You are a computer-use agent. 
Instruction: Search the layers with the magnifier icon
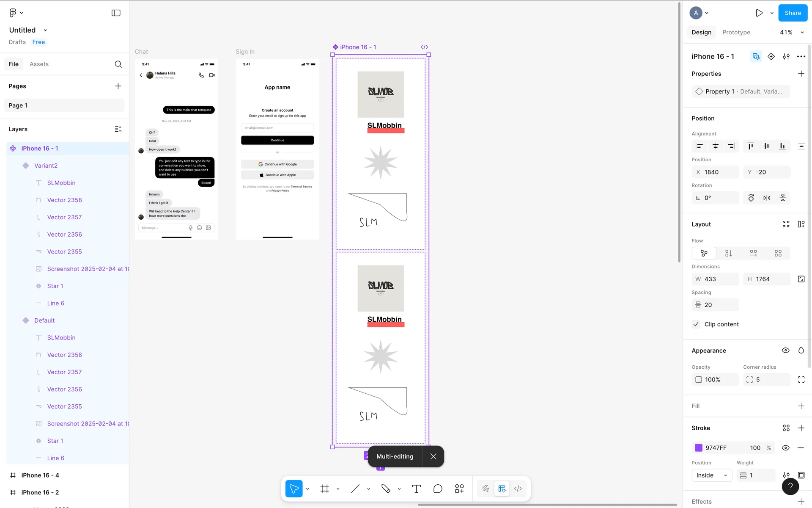click(x=118, y=64)
